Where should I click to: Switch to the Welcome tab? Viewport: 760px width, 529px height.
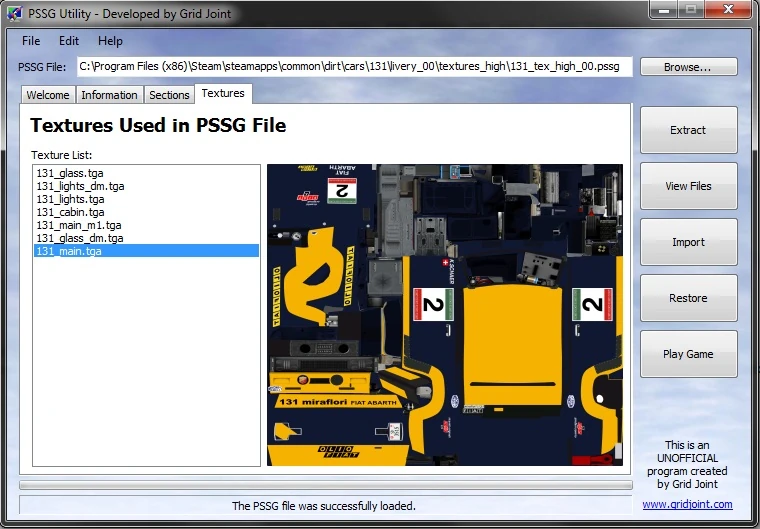(48, 95)
